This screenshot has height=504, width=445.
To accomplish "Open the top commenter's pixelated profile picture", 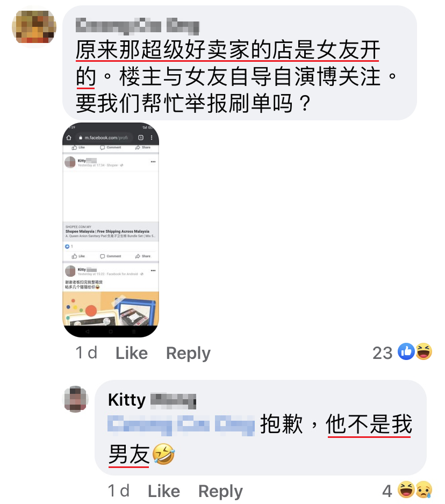I will pos(34,27).
